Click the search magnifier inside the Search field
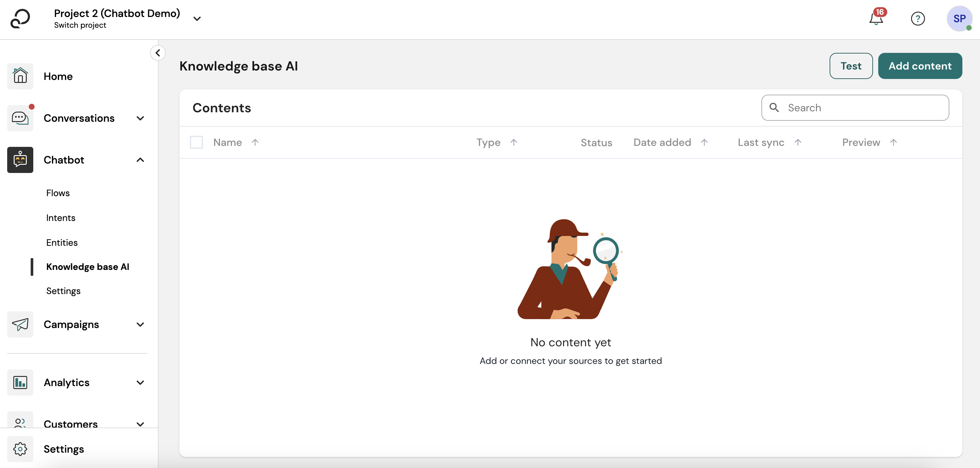 pyautogui.click(x=774, y=108)
